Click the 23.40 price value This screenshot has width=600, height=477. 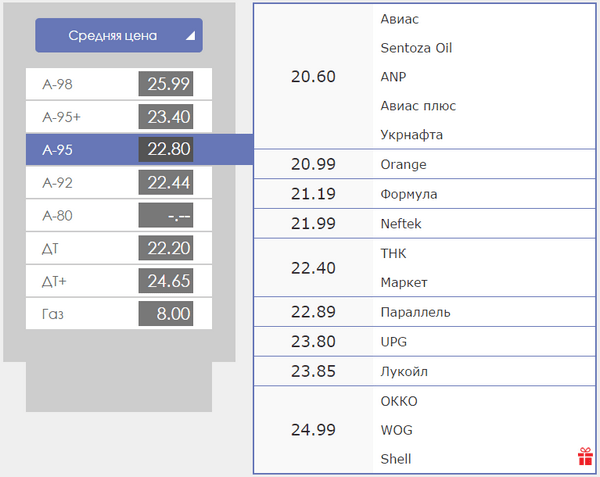(x=166, y=117)
